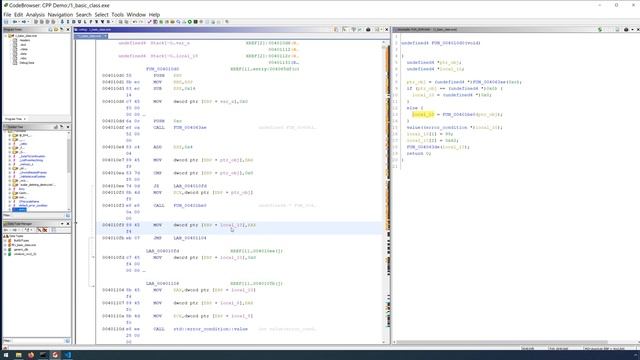Image resolution: width=640 pixels, height=360 pixels.
Task: Click the undo toolbar icon
Action: [x=135, y=22]
